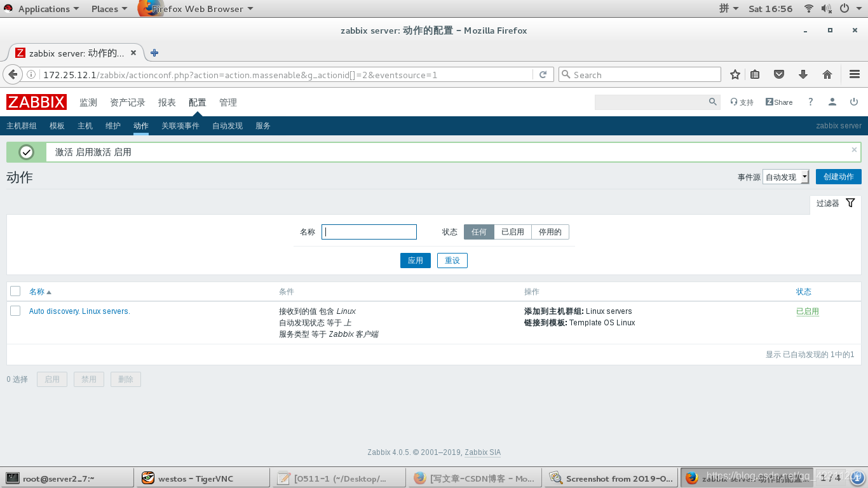Click the Zabbix search magnifier icon
The image size is (868, 488).
(713, 102)
